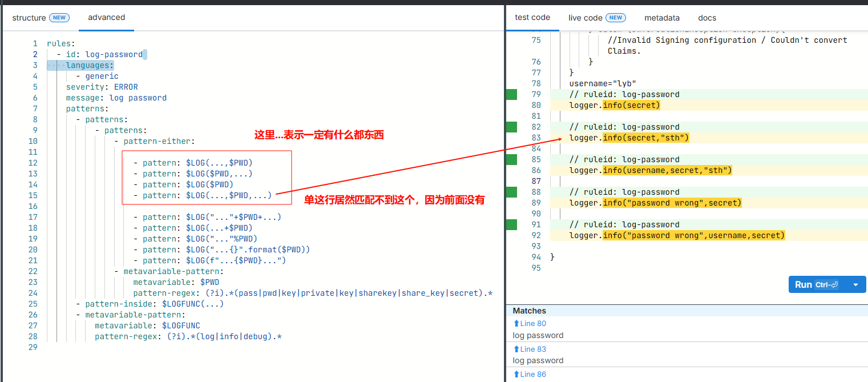Click 'pattern-either:' line in rule
This screenshot has height=382, width=868.
pos(159,141)
